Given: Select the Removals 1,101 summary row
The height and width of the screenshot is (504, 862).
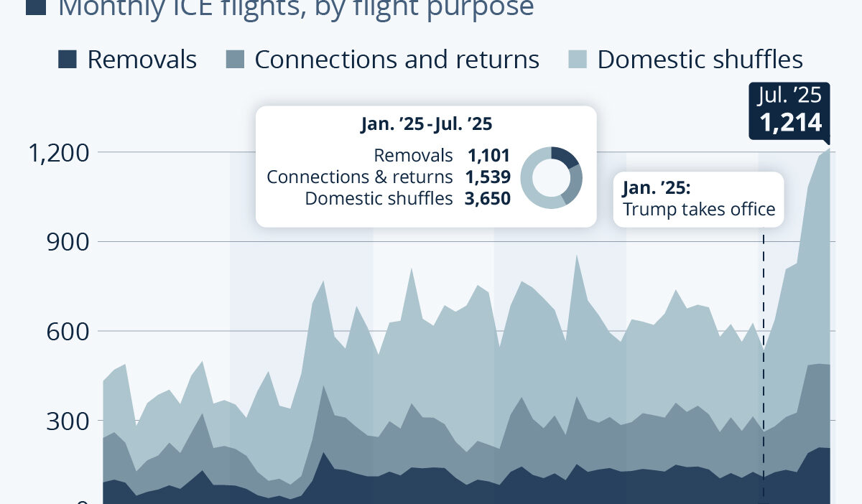Looking at the screenshot, I should click(441, 155).
